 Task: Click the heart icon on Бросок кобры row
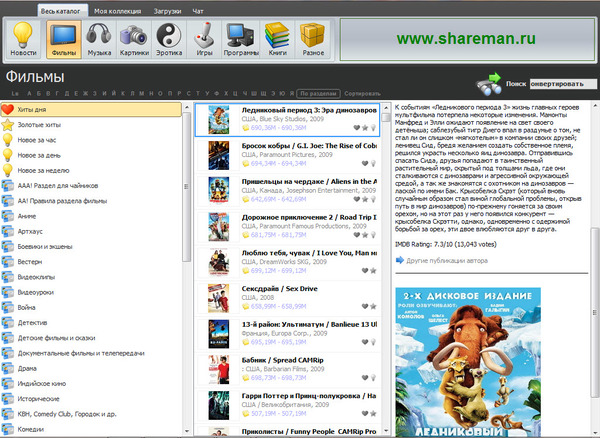coord(365,163)
